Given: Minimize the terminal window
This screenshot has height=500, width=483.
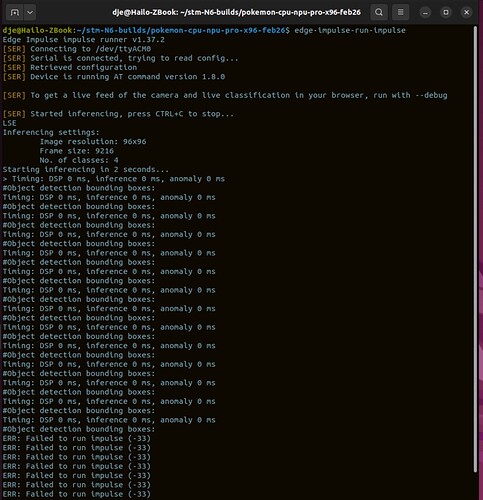Looking at the screenshot, I should (x=425, y=13).
